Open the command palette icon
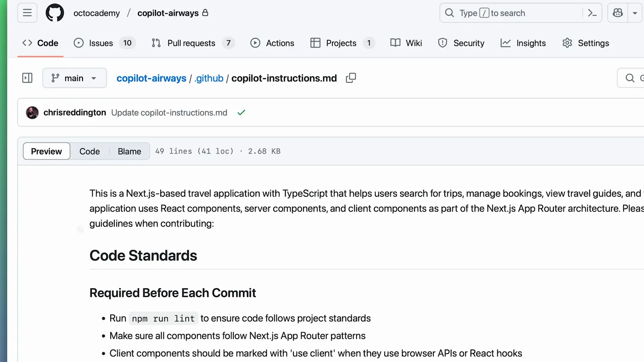This screenshot has height=362, width=644. click(592, 13)
